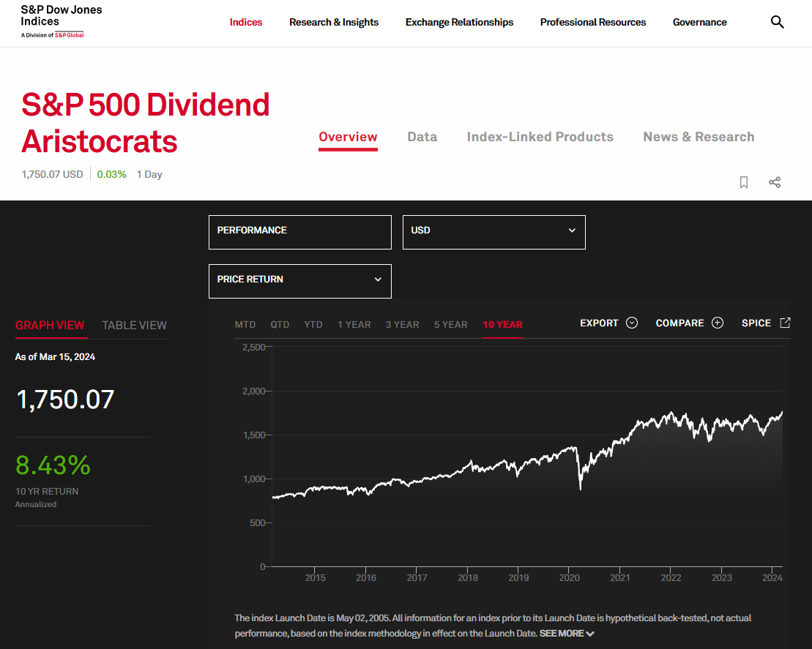
Task: Select the MTD range on the chart
Action: tap(245, 323)
